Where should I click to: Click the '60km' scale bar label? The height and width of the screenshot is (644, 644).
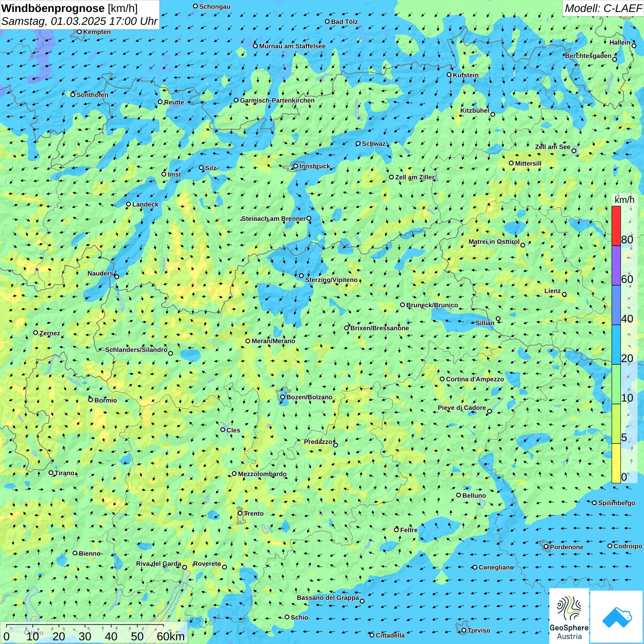click(x=171, y=636)
